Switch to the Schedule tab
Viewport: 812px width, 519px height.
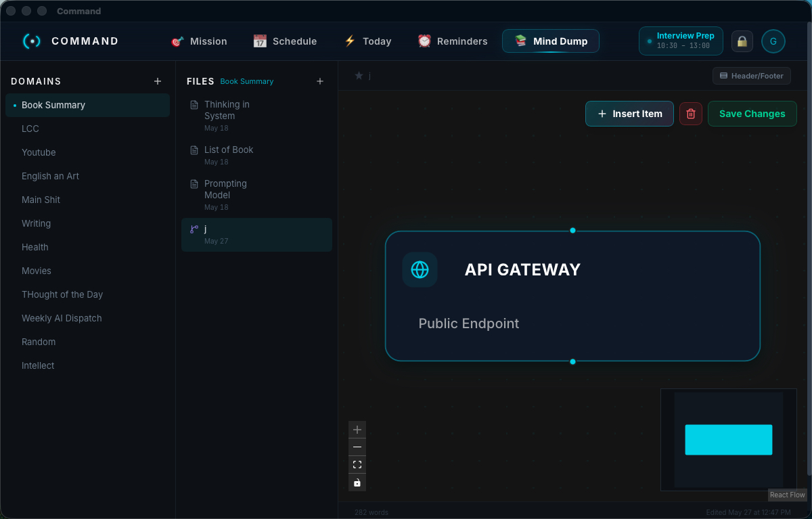(285, 41)
